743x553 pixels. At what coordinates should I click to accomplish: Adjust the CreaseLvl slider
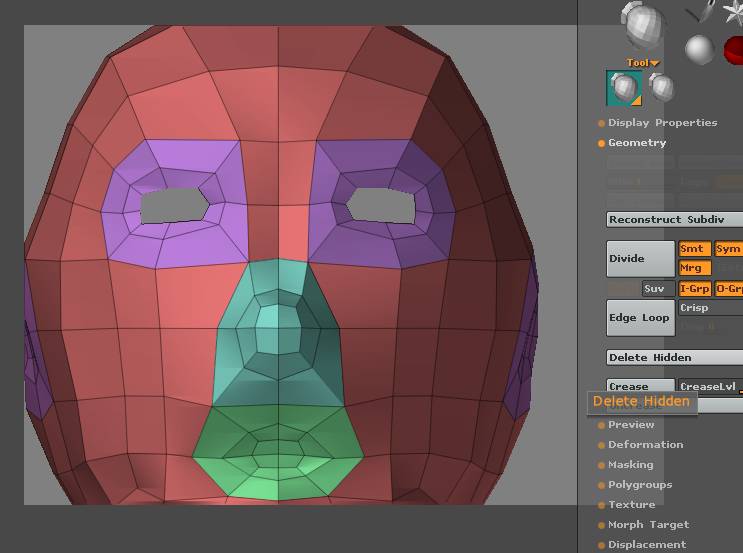[710, 387]
